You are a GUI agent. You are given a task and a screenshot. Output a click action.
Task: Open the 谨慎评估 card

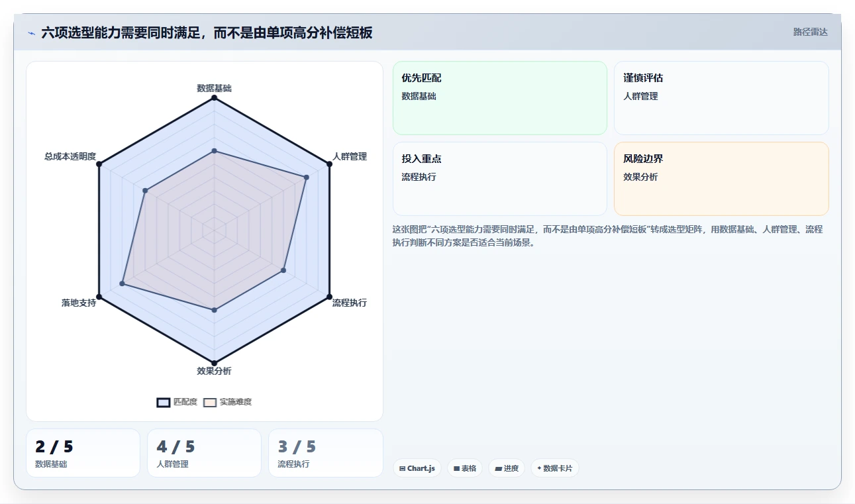(x=721, y=98)
